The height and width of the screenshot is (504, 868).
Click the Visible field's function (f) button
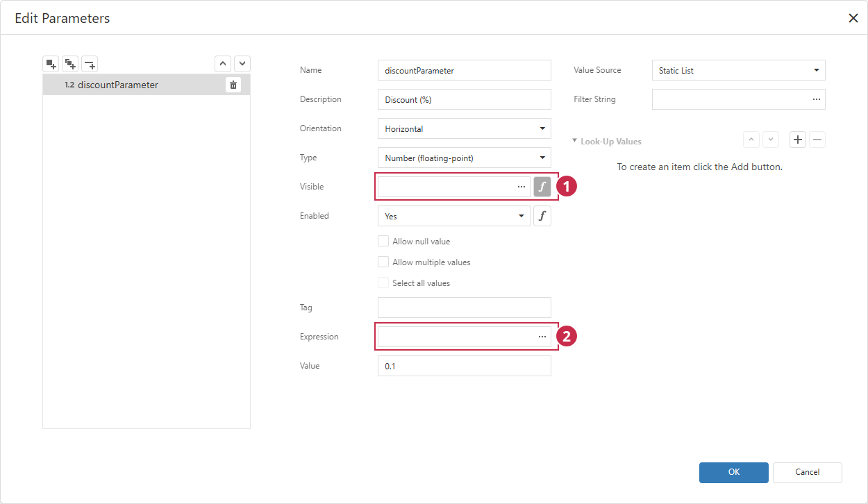pyautogui.click(x=542, y=187)
